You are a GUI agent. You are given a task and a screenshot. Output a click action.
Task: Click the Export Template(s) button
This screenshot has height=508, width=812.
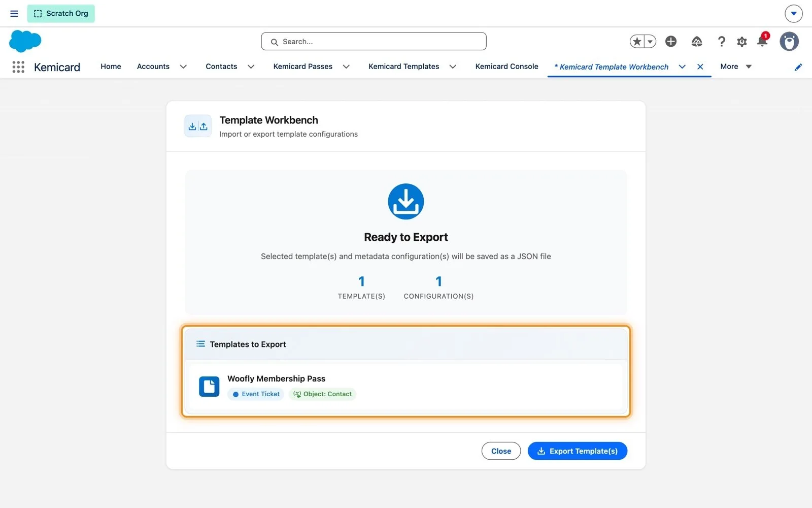(x=578, y=451)
